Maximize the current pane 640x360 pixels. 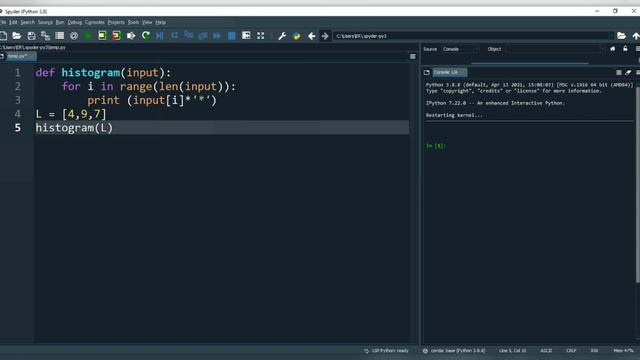[x=246, y=36]
